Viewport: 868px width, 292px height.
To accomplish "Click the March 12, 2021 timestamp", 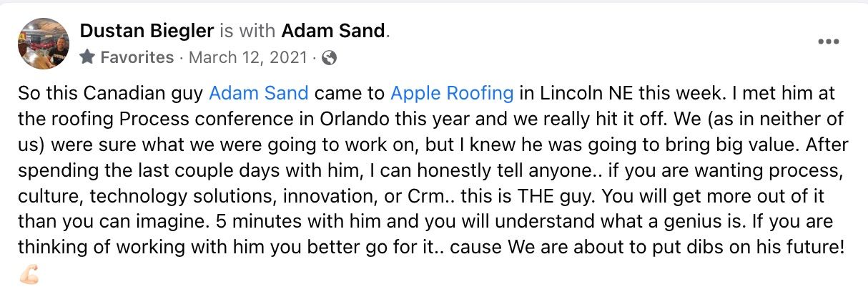I will click(249, 57).
